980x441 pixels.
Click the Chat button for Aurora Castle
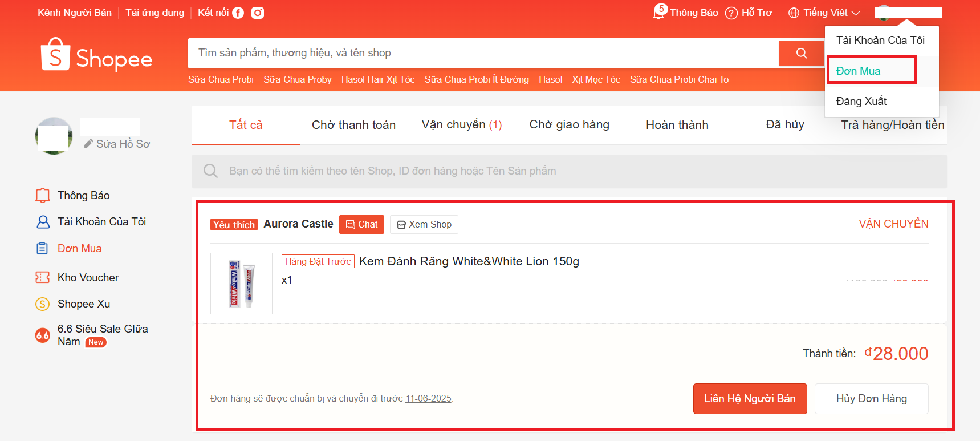coord(361,224)
